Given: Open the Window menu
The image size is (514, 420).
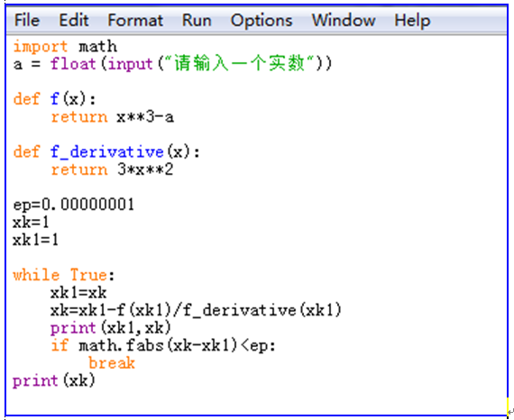Looking at the screenshot, I should tap(344, 21).
